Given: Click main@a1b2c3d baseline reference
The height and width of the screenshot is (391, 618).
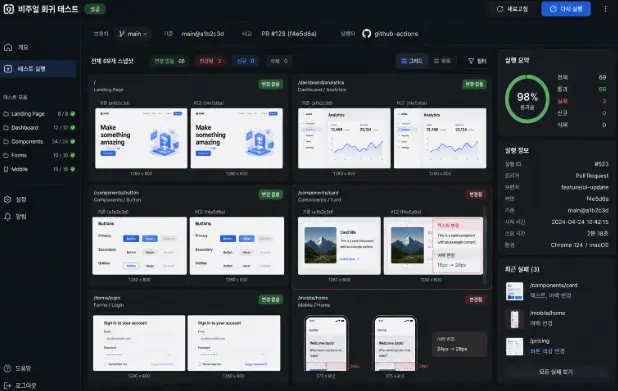Looking at the screenshot, I should [203, 34].
